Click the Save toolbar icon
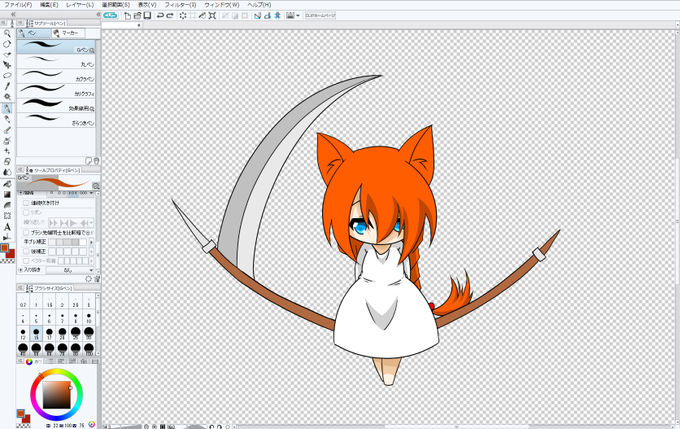The height and width of the screenshot is (429, 680). click(x=147, y=16)
